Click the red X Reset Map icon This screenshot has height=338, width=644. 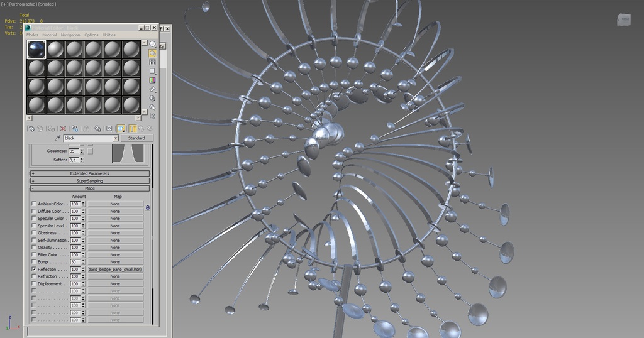tap(63, 128)
